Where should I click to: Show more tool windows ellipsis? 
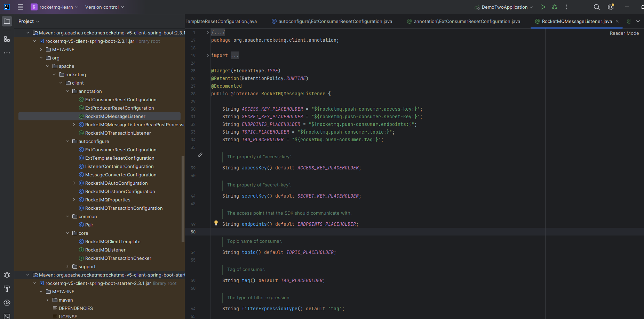(7, 53)
